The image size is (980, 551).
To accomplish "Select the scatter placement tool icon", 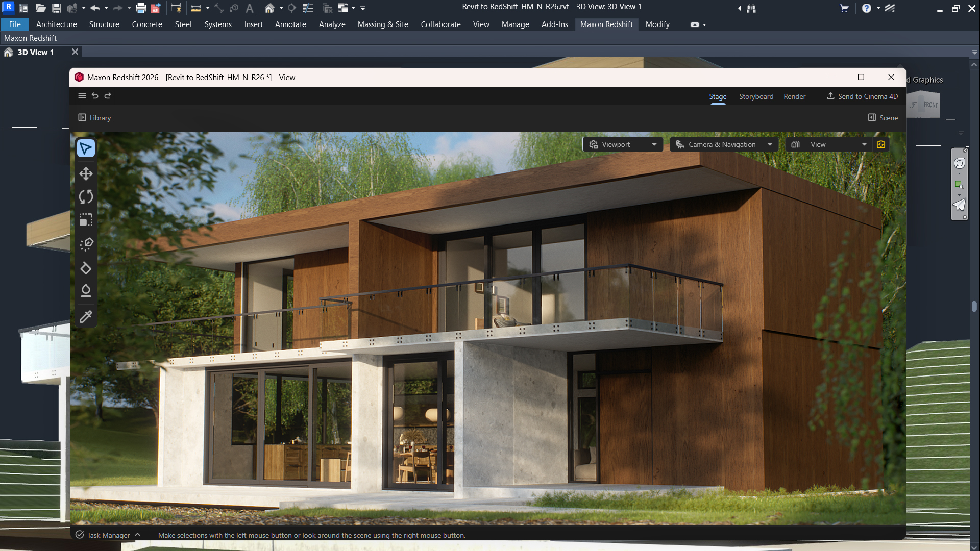I will pos(86,244).
